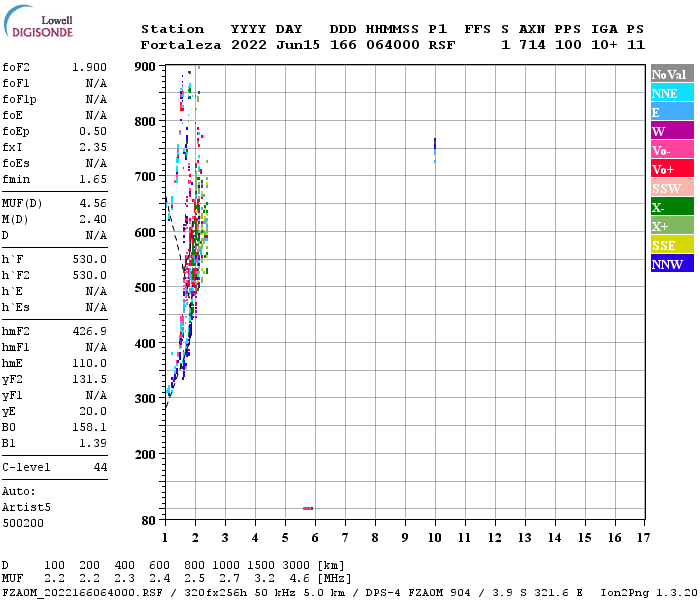Select the RSF program label

[x=442, y=45]
